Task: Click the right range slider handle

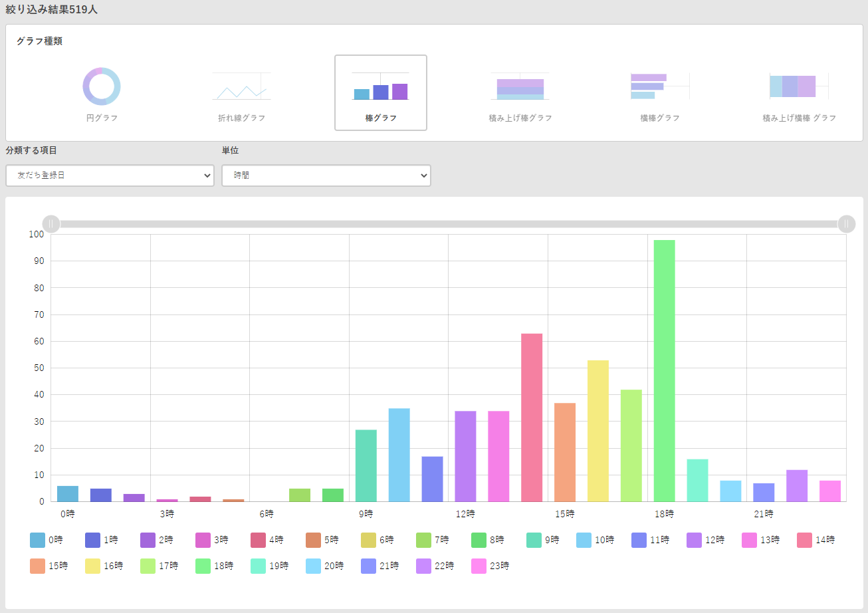Action: click(x=846, y=224)
